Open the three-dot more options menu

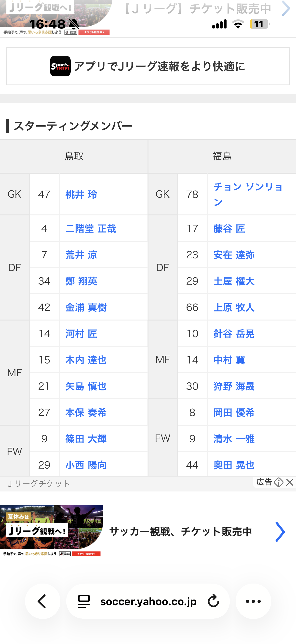[x=253, y=601]
